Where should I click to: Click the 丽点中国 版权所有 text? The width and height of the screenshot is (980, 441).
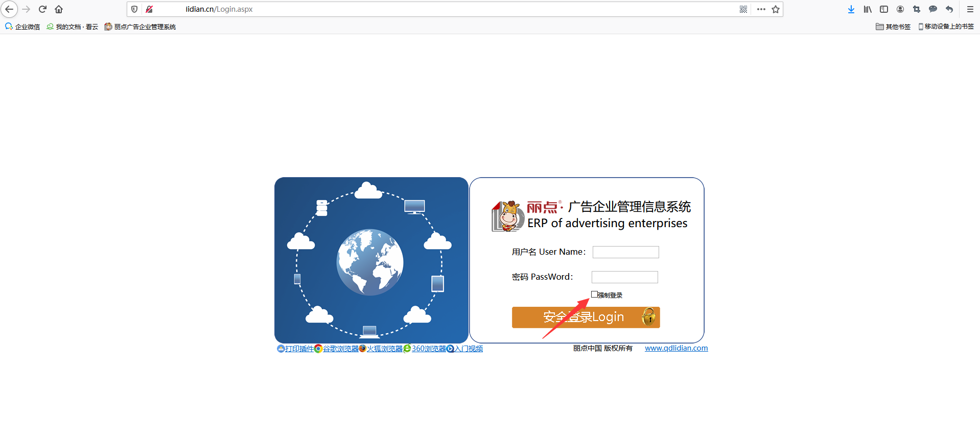602,348
